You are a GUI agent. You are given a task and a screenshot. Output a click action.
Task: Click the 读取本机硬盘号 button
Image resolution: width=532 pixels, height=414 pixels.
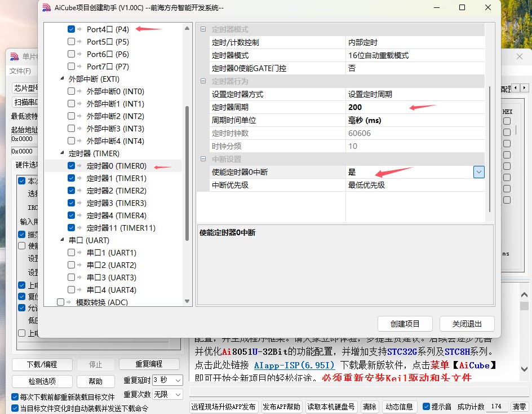click(331, 407)
